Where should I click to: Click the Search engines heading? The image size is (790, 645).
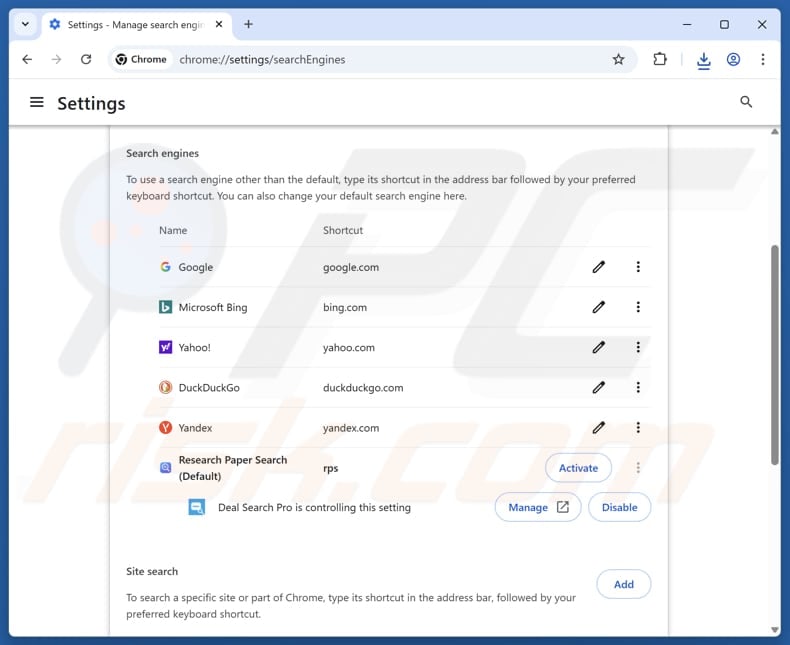click(162, 153)
